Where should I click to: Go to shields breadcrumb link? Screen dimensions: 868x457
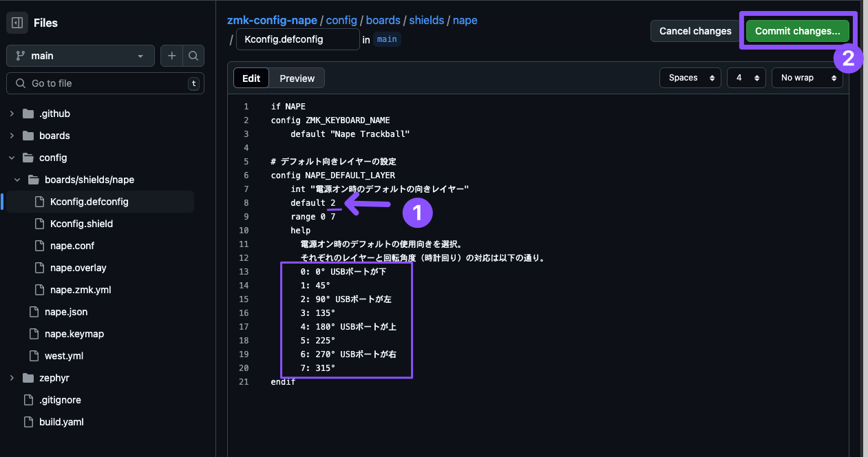427,20
